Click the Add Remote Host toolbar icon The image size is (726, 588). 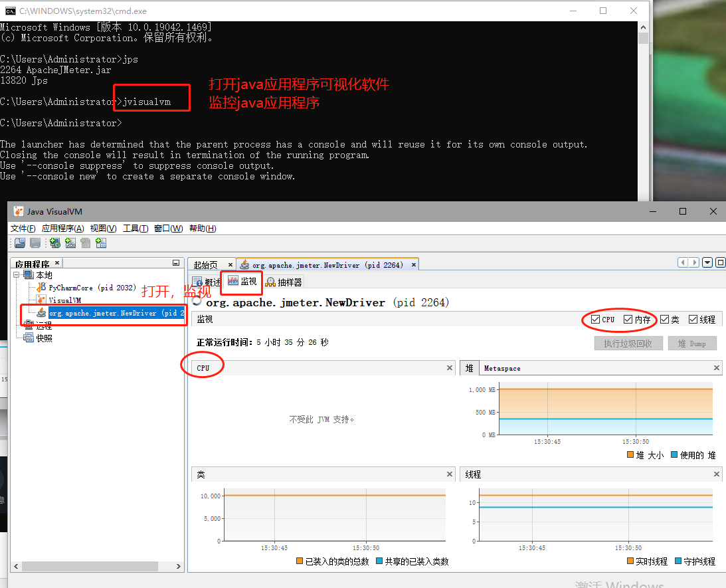coord(55,243)
